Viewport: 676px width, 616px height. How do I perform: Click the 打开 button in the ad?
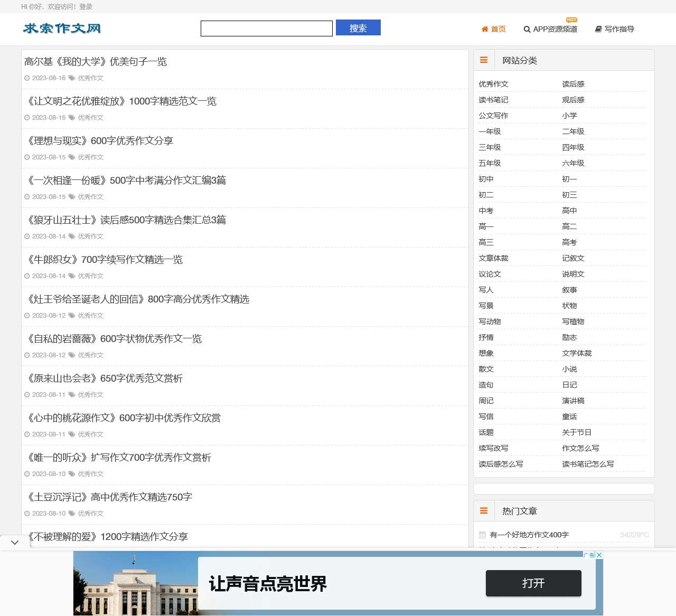pyautogui.click(x=533, y=583)
